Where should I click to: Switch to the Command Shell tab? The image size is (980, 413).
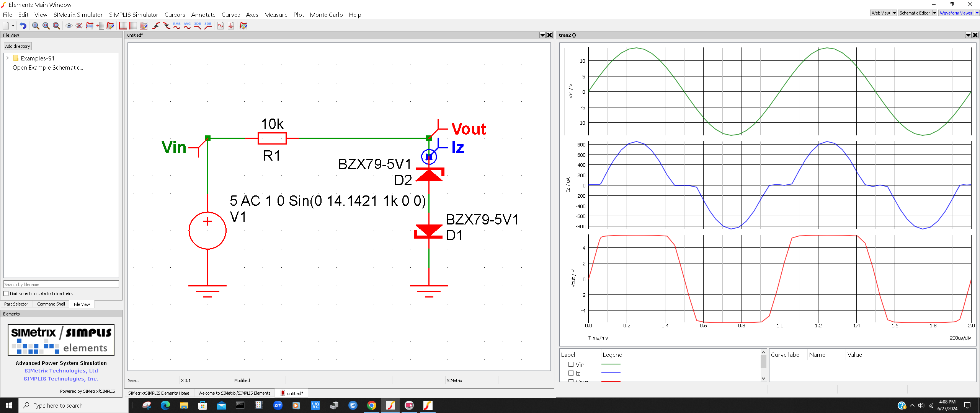click(51, 304)
